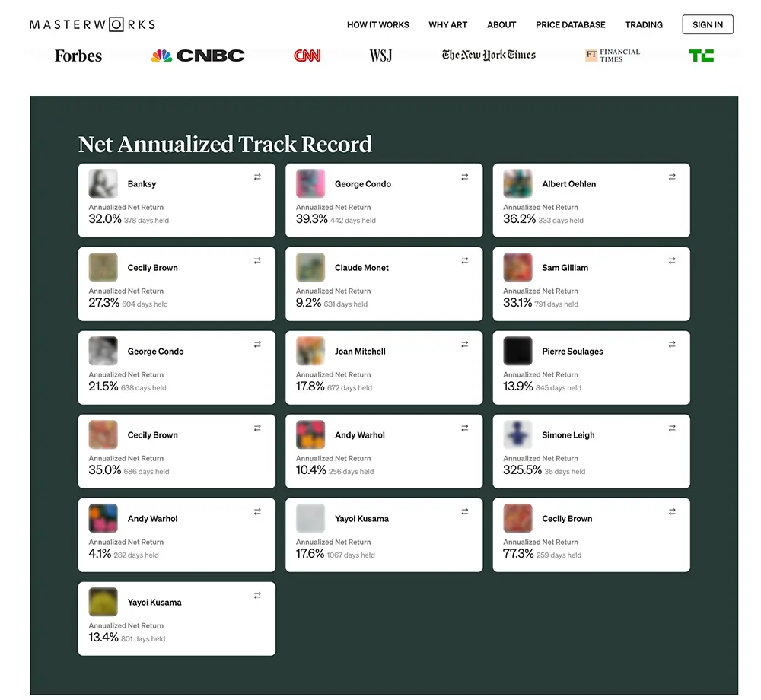Click the 442 days held text
761x700 pixels.
pyautogui.click(x=353, y=220)
